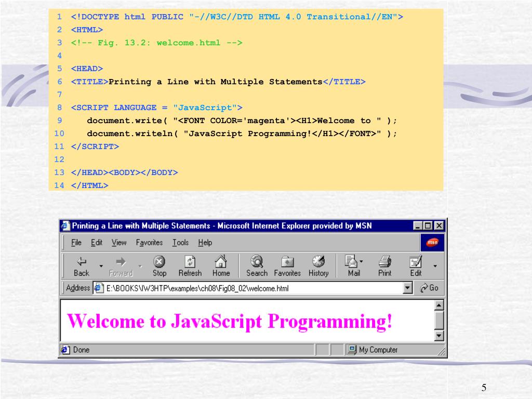Click the 'Address' label
This screenshot has height=399, width=532.
[78, 288]
